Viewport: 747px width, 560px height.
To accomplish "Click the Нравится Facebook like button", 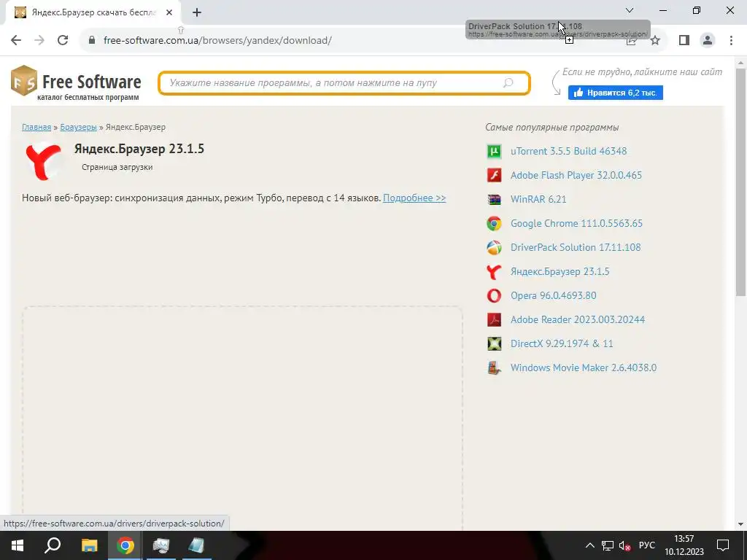I will point(615,93).
